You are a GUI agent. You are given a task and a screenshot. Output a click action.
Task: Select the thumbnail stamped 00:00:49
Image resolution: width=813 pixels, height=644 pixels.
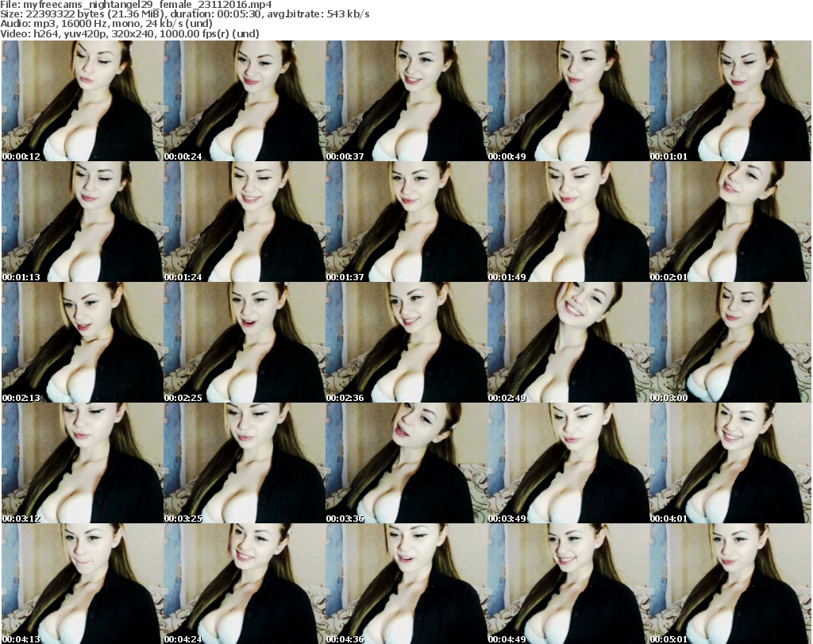568,101
